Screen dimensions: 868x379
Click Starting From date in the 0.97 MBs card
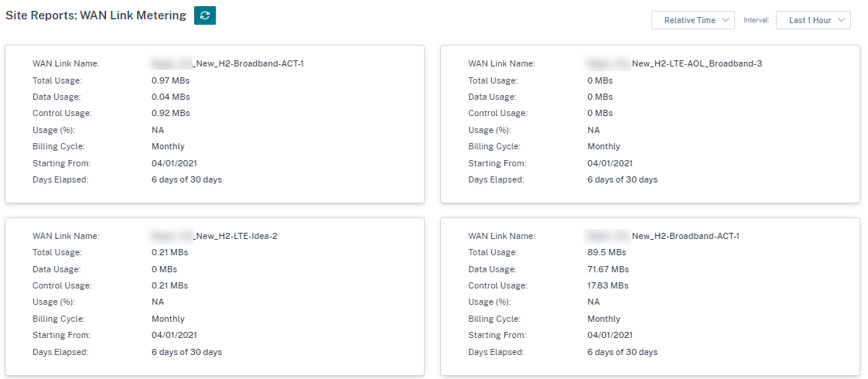click(x=174, y=163)
